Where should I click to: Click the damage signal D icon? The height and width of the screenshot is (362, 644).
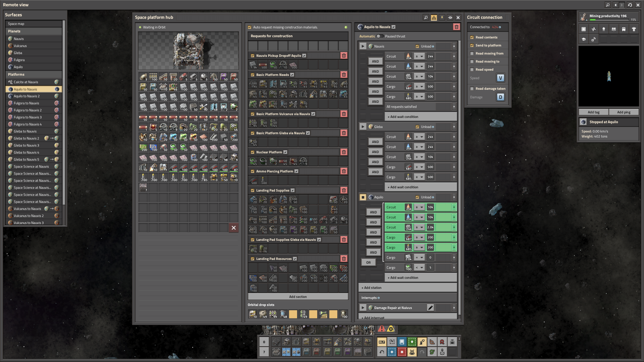coord(500,97)
